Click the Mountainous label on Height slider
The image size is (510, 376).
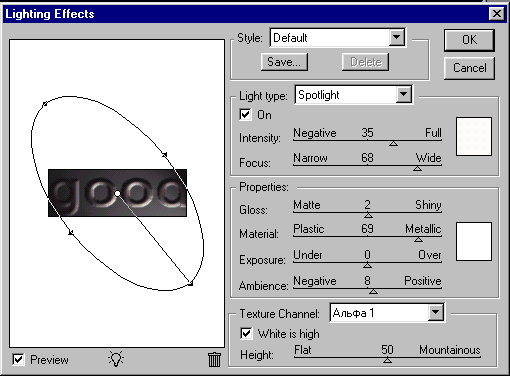[x=450, y=350]
